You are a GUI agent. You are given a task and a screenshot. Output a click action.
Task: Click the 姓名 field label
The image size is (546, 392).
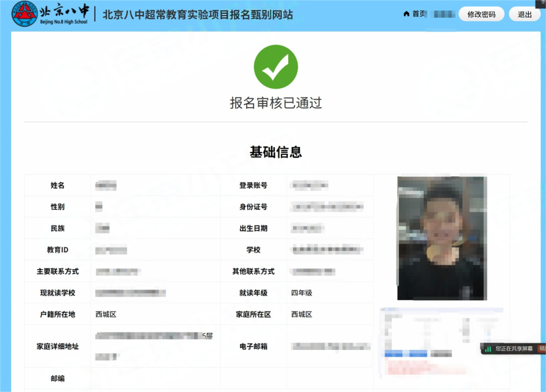[58, 185]
